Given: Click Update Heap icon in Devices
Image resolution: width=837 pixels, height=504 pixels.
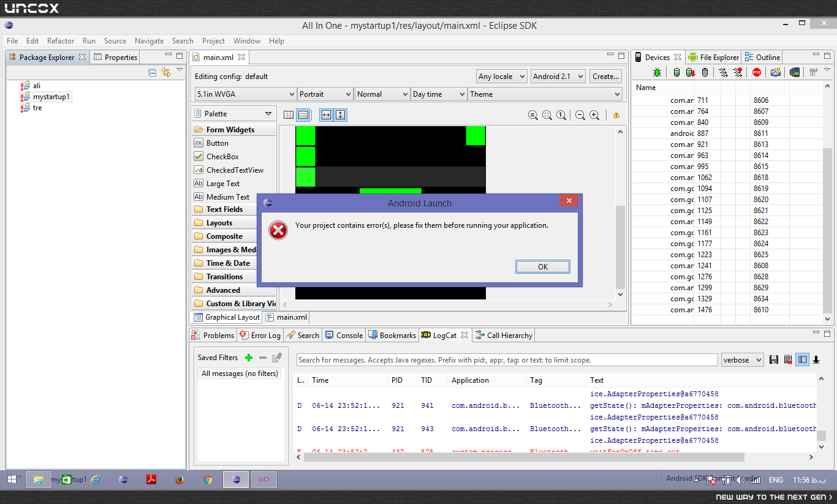Looking at the screenshot, I should pos(676,72).
